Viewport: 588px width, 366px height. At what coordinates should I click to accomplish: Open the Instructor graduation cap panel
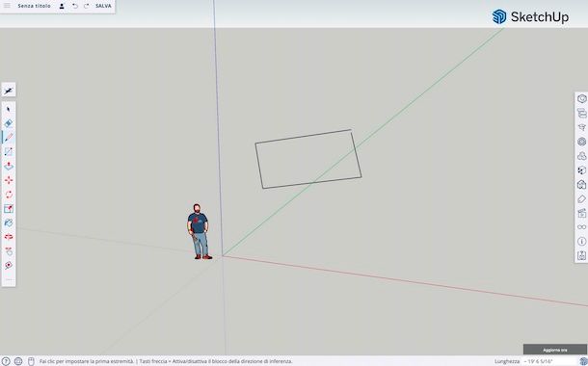click(581, 127)
